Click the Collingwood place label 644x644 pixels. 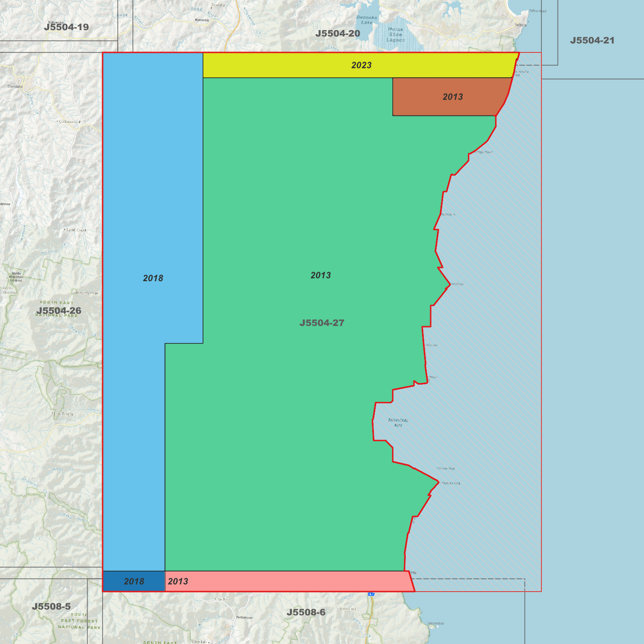click(x=70, y=122)
